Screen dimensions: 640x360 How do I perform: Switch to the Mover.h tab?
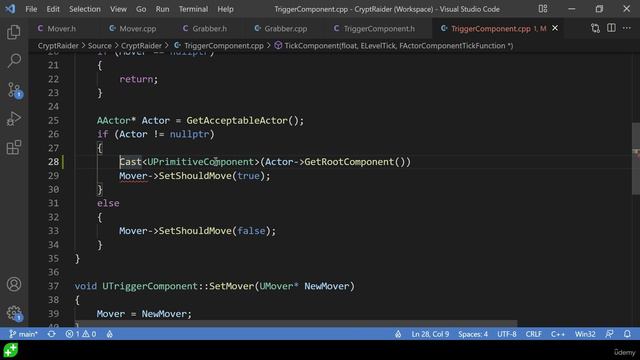[x=61, y=29]
